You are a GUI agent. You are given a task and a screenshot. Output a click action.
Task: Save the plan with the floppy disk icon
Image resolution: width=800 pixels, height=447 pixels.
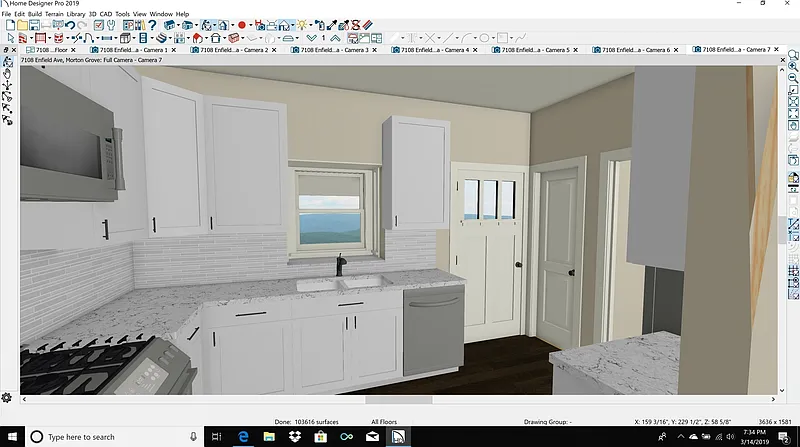[x=34, y=25]
